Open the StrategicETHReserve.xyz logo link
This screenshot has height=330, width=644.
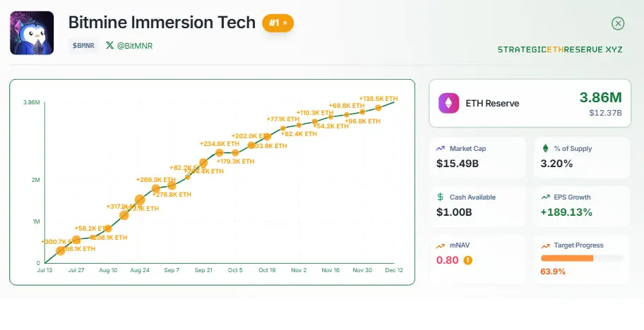coord(559,50)
